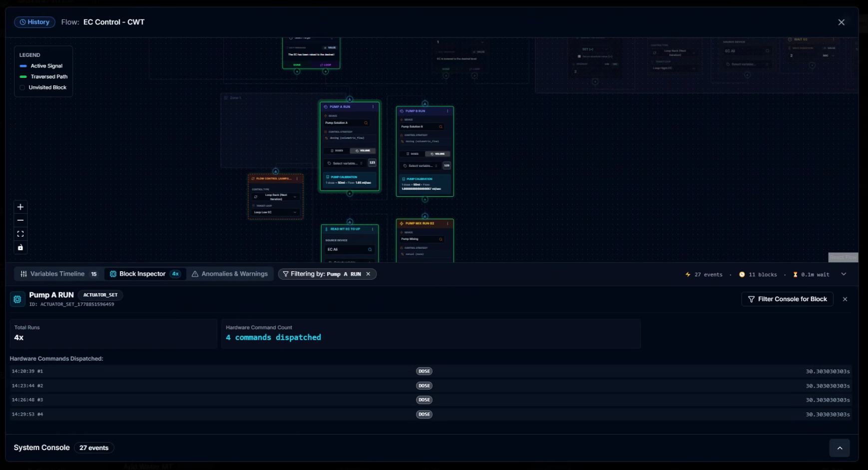Open the Read MT EC To Up menu

tap(373, 229)
